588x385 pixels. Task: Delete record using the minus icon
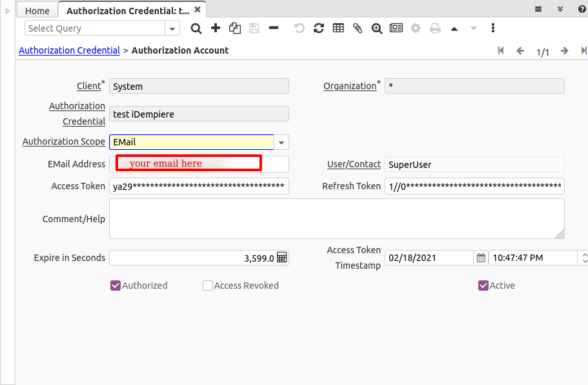[274, 28]
